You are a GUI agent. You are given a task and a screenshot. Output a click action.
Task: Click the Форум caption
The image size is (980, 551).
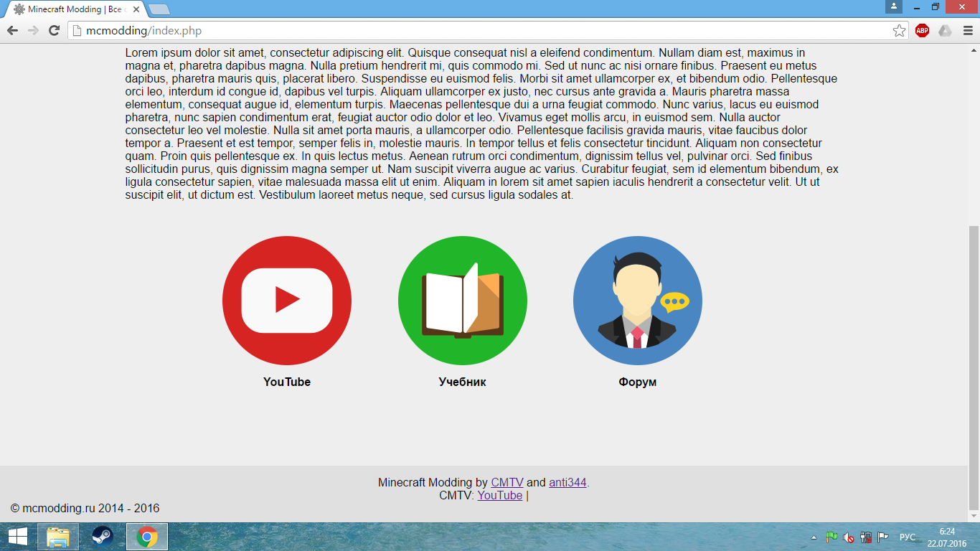[638, 382]
